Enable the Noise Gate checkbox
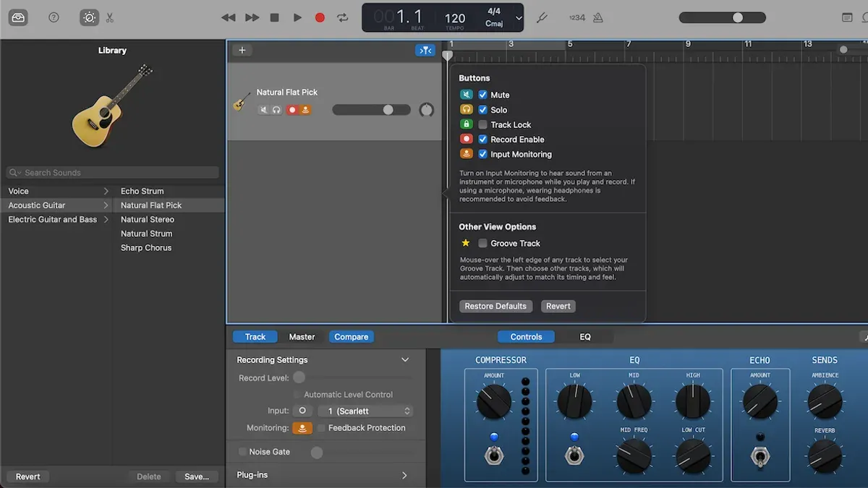This screenshot has width=868, height=488. [x=242, y=452]
